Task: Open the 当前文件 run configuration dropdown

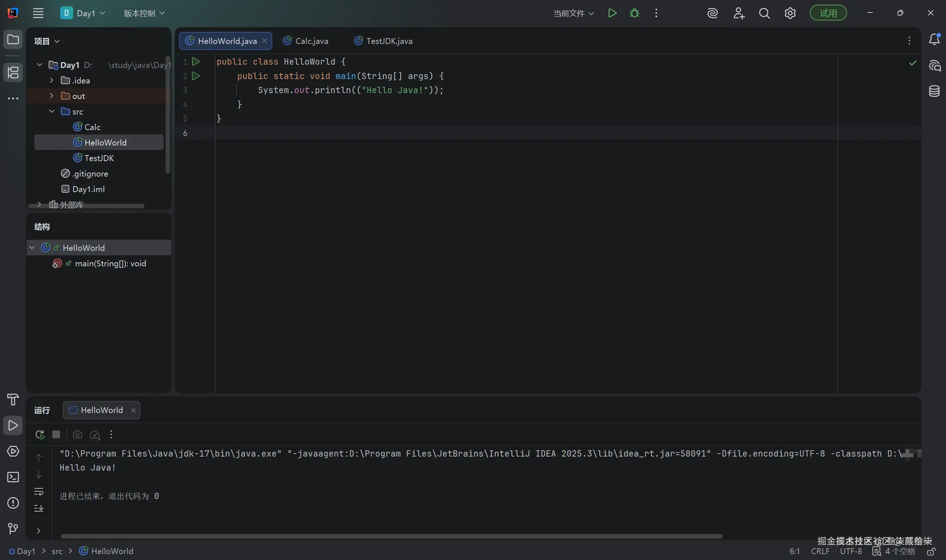Action: click(574, 14)
